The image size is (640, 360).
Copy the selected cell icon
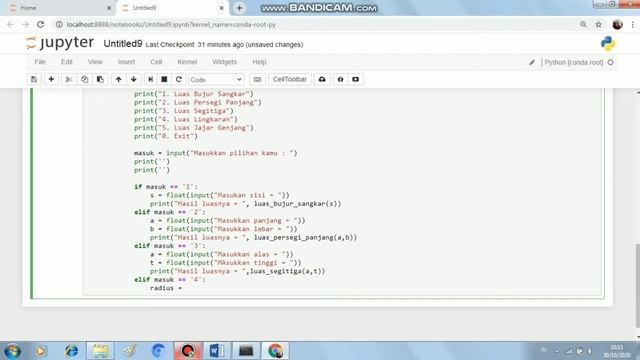point(84,79)
